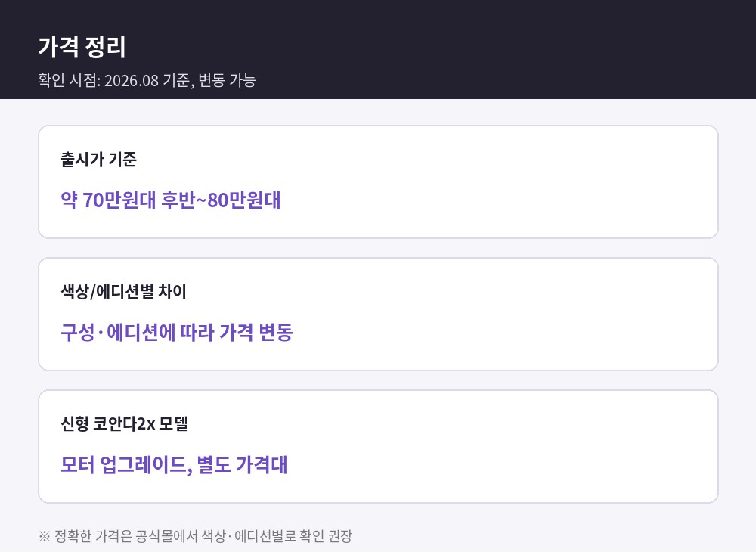The width and height of the screenshot is (756, 552).
Task: Click the ※ symbol in the footnote
Action: click(44, 536)
